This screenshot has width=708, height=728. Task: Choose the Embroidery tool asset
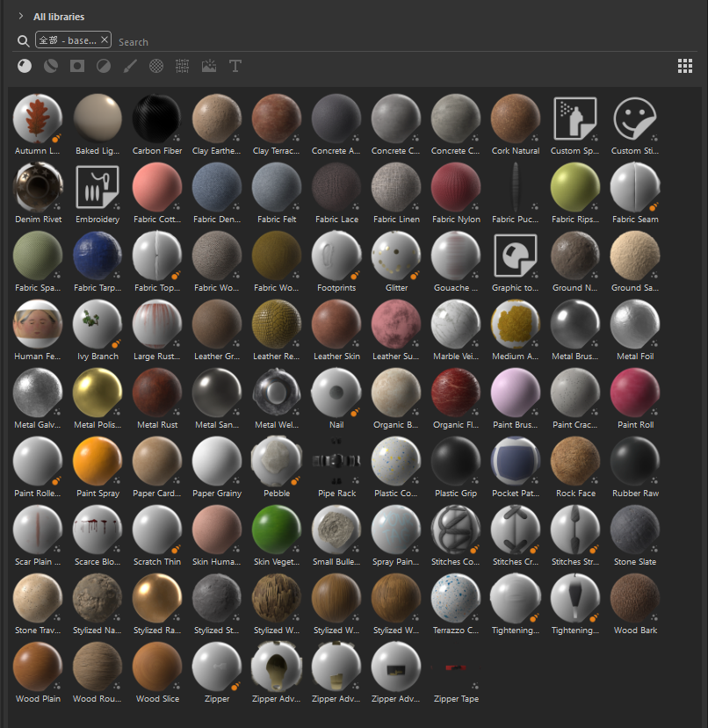[x=98, y=187]
